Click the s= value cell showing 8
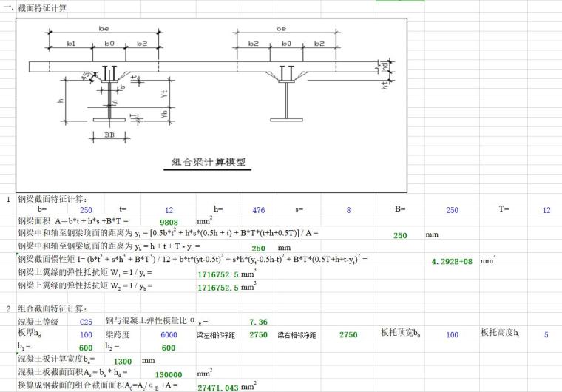Image resolution: width=562 pixels, height=392 pixels. click(x=348, y=210)
